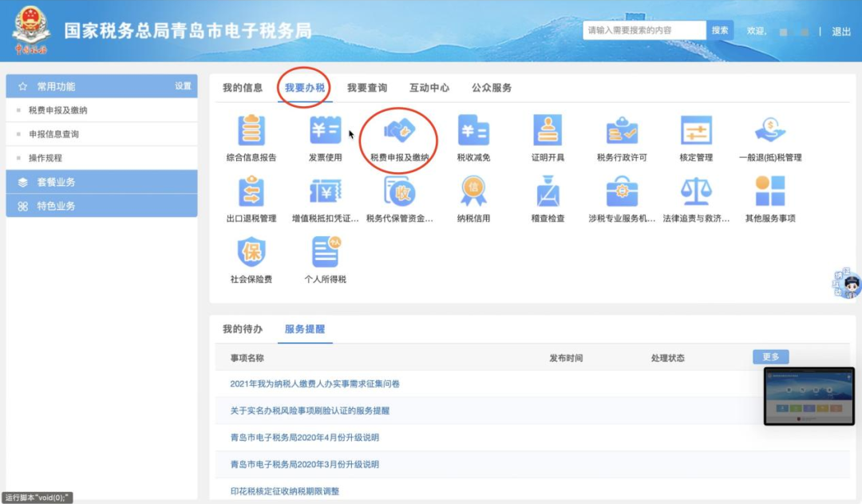Open 社会保险费 shield icon
Viewport: 862px width, 504px height.
pos(251,253)
